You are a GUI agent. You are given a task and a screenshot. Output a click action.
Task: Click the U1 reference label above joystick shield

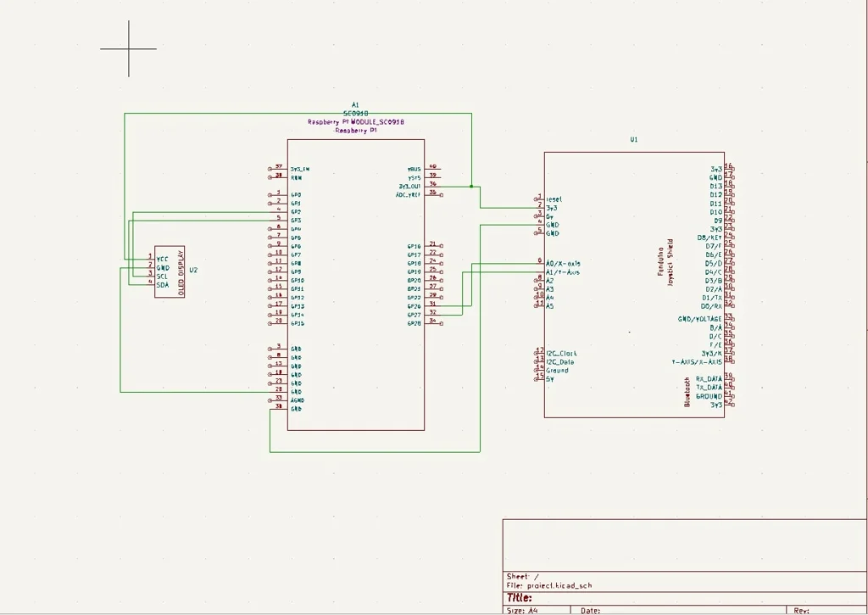pos(634,140)
